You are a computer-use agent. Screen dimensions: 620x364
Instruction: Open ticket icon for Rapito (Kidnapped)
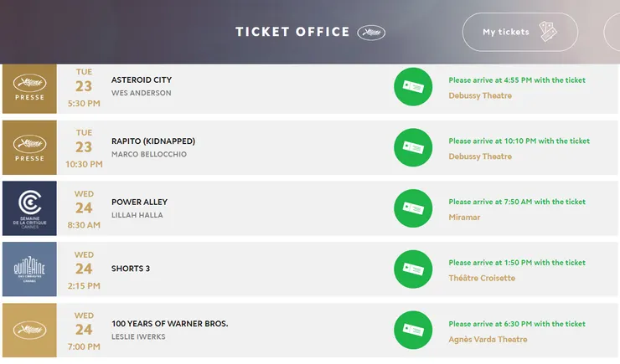[413, 147]
